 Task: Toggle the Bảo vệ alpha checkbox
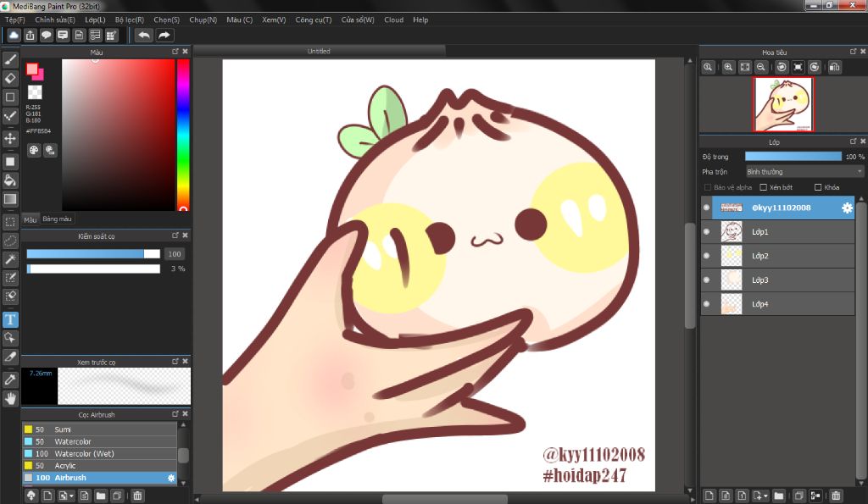tap(708, 187)
